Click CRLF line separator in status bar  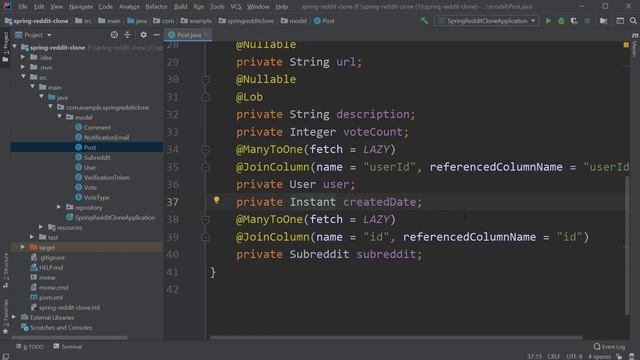[x=554, y=356]
